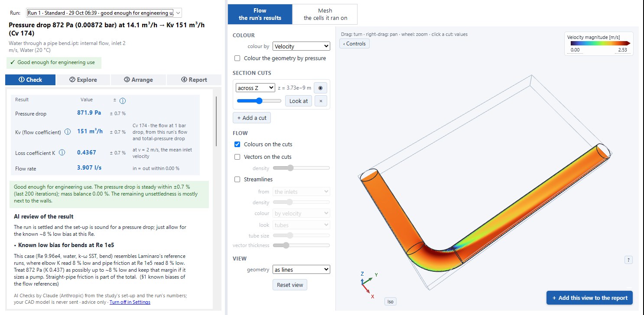Click the 151 m³/h Kv value
This screenshot has width=644, height=315.
tap(90, 131)
